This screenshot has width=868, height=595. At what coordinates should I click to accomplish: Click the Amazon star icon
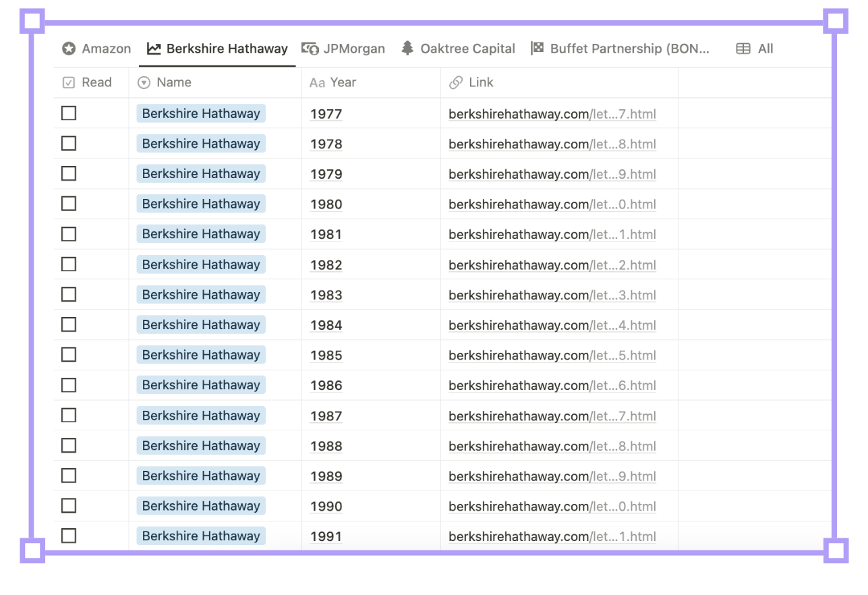click(69, 49)
